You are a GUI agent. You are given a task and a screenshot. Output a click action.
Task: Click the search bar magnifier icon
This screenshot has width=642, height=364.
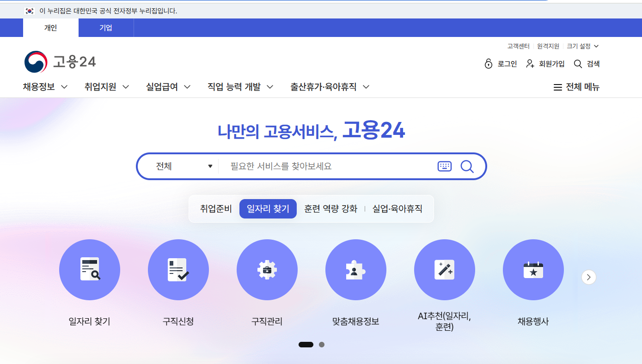tap(467, 166)
